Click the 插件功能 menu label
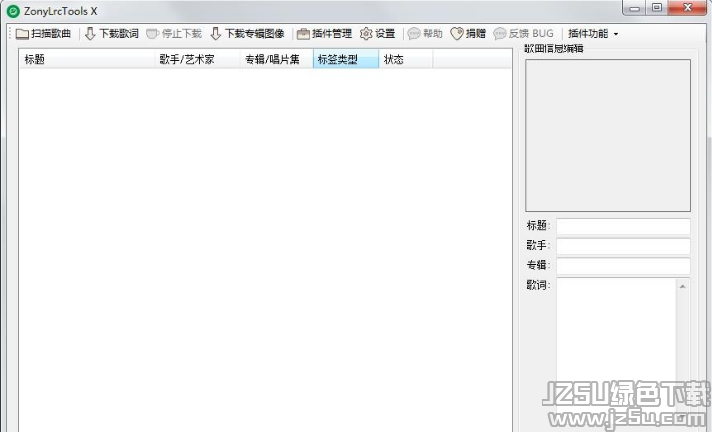Viewport: 712px width, 432px height. (588, 34)
